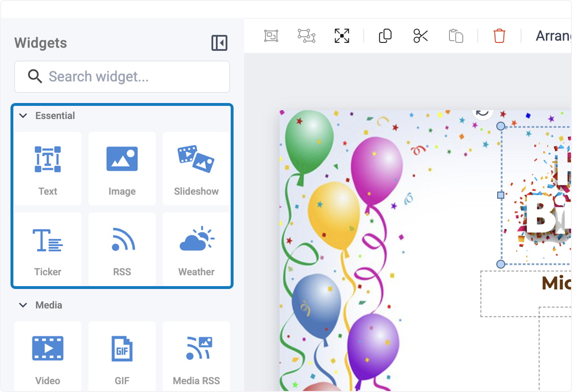Click the fit to screen toolbar icon

point(342,36)
